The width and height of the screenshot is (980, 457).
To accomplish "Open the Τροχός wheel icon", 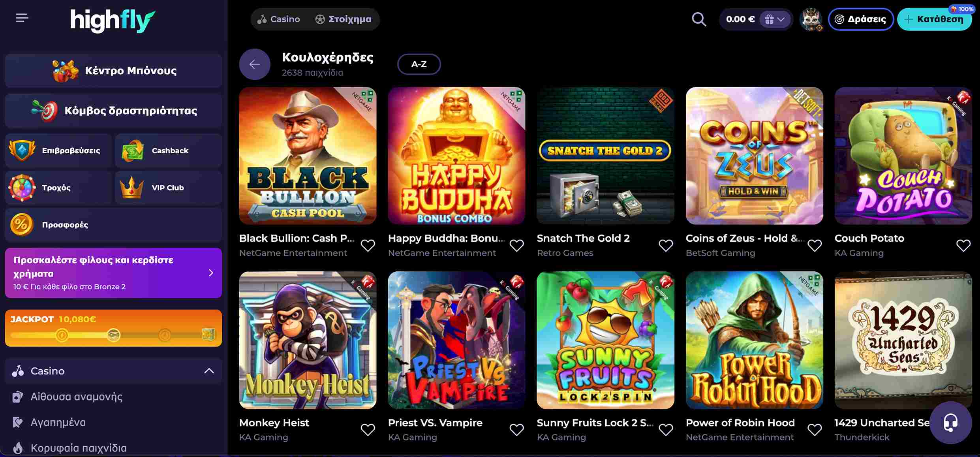I will pos(22,188).
